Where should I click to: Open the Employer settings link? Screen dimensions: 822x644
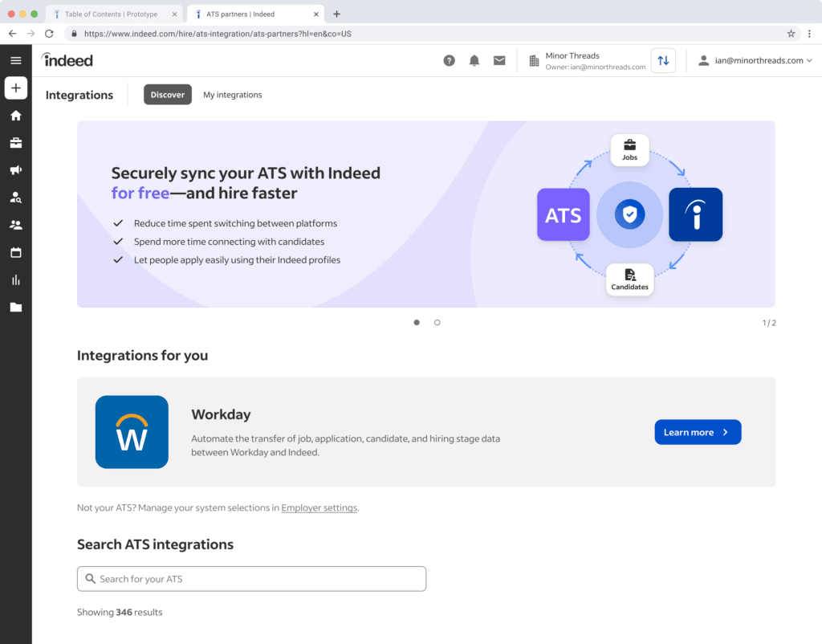tap(319, 507)
